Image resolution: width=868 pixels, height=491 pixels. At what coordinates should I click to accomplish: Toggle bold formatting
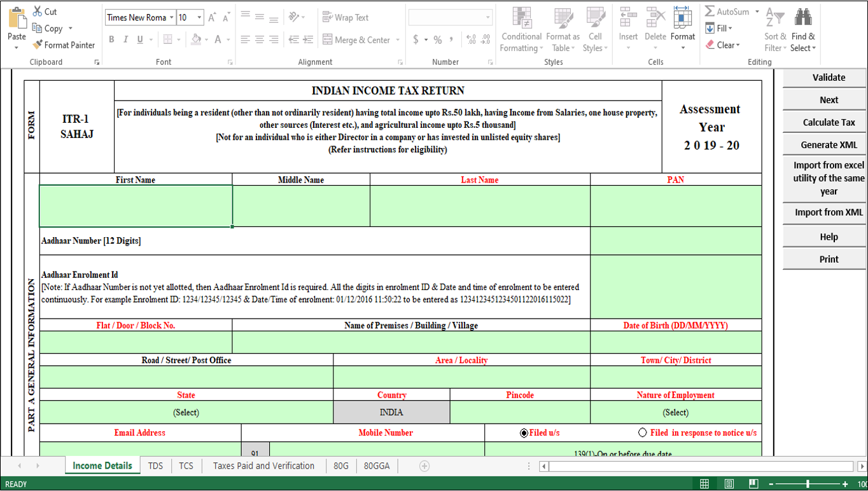(x=111, y=39)
